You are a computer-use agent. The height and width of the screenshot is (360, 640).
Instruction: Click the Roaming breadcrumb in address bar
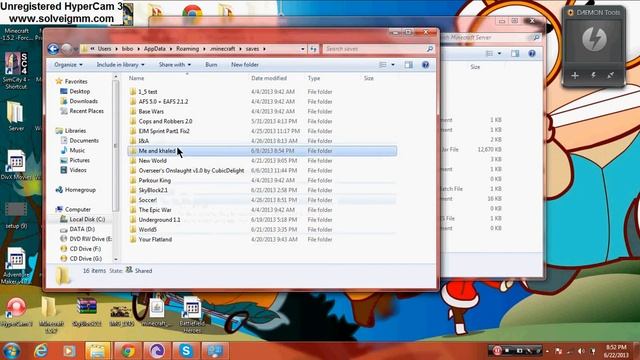click(187, 49)
